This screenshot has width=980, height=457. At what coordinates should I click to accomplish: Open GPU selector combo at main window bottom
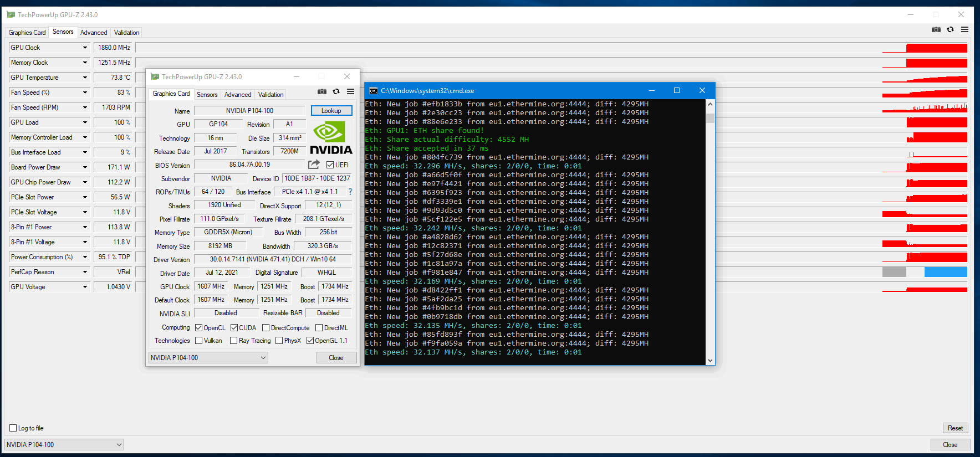click(x=64, y=445)
